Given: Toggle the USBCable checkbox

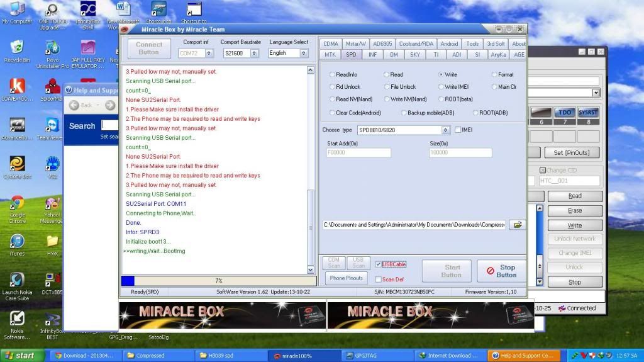Looking at the screenshot, I should [378, 264].
